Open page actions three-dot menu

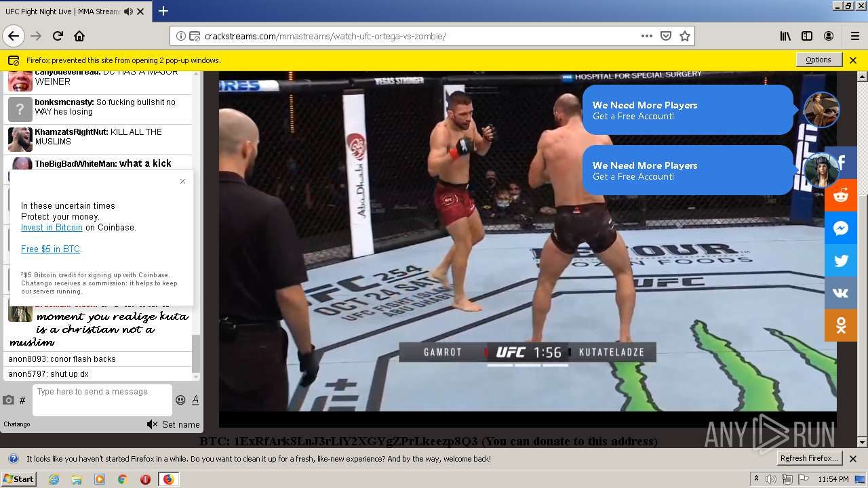click(646, 36)
